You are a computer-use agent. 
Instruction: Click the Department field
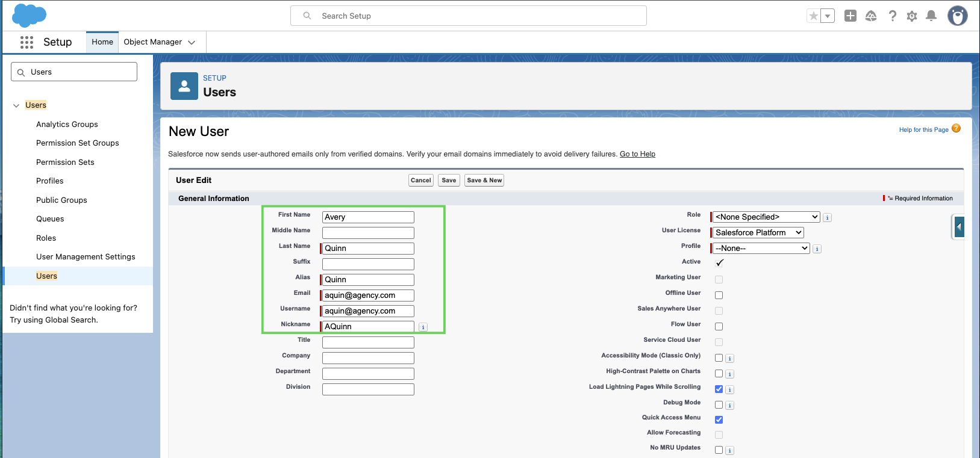[x=368, y=374]
